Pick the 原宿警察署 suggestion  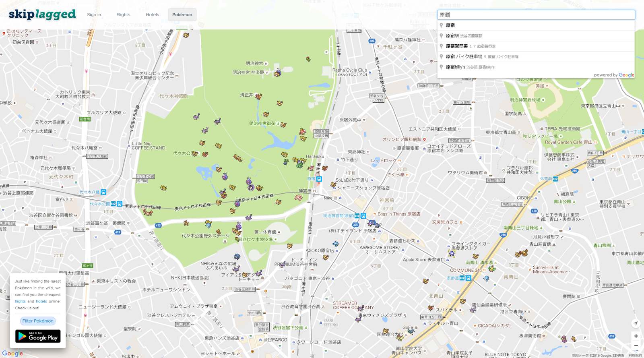coord(536,46)
